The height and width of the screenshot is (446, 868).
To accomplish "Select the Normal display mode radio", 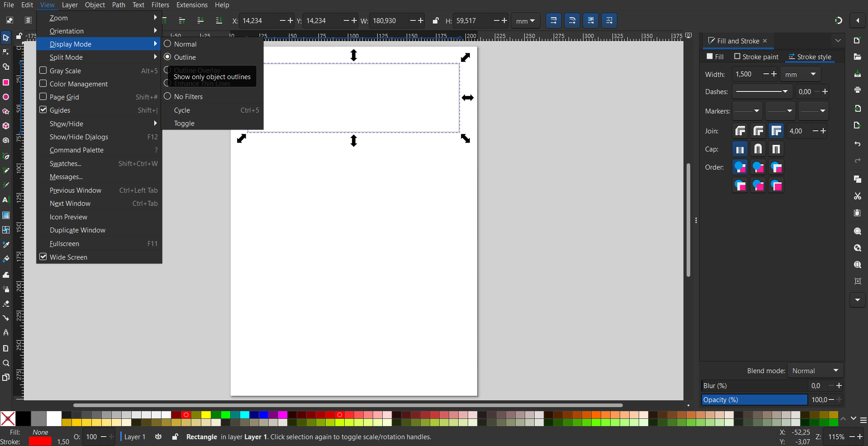I will coord(168,44).
